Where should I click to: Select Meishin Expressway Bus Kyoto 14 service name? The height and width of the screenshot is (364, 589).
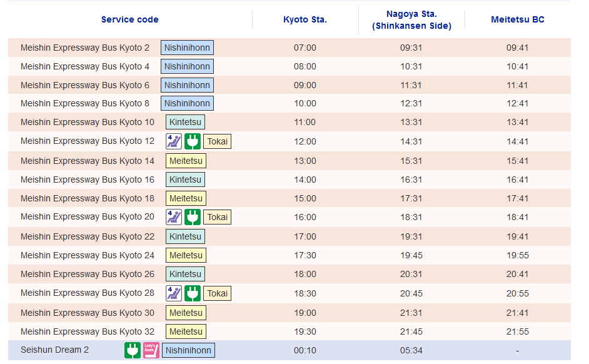click(88, 161)
